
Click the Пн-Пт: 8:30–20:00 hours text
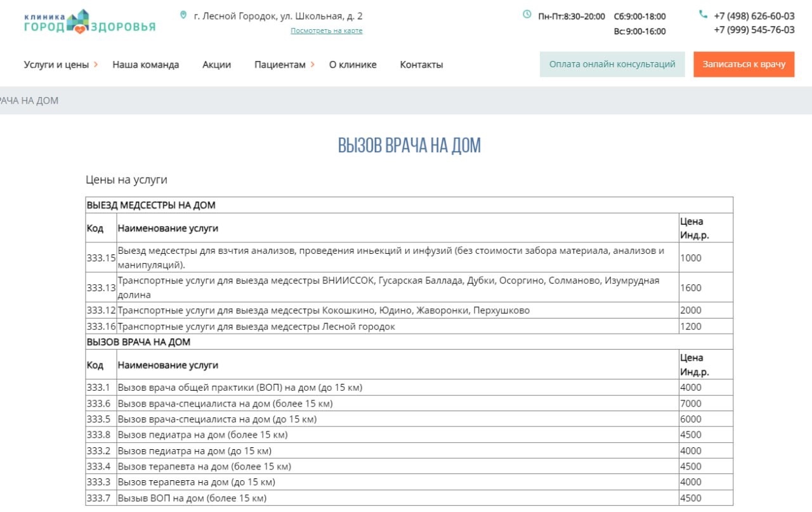(572, 16)
